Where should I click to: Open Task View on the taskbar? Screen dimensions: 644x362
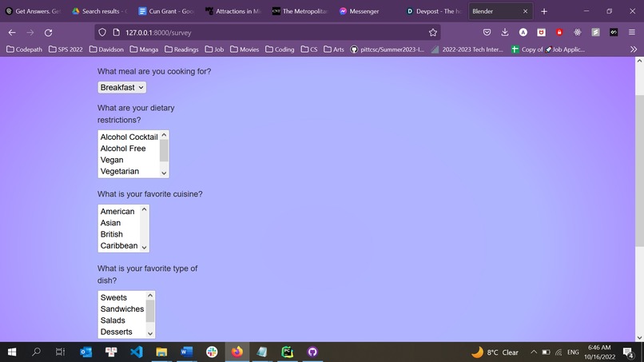click(60, 352)
